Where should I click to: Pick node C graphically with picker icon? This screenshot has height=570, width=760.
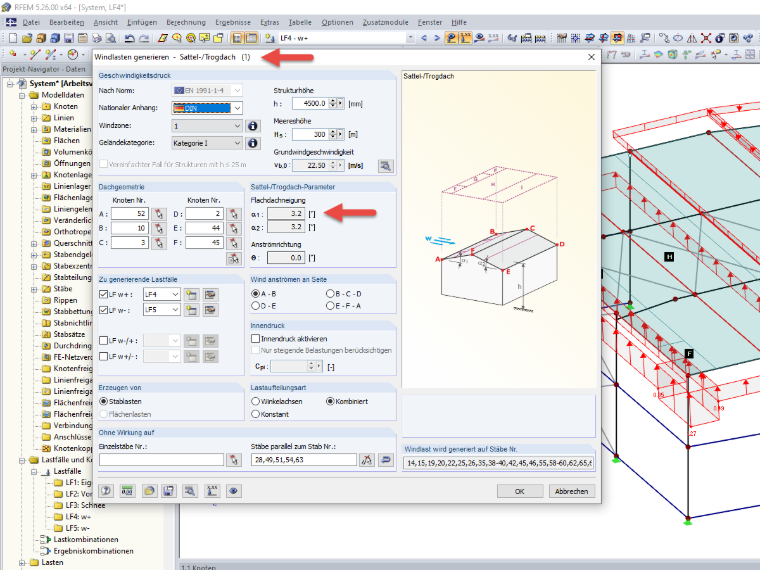tap(158, 243)
